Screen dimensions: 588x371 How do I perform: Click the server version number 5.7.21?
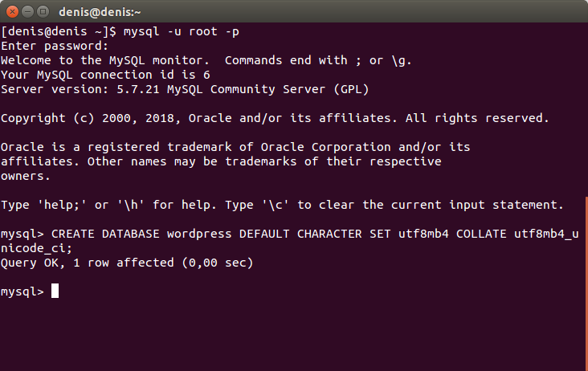click(137, 89)
